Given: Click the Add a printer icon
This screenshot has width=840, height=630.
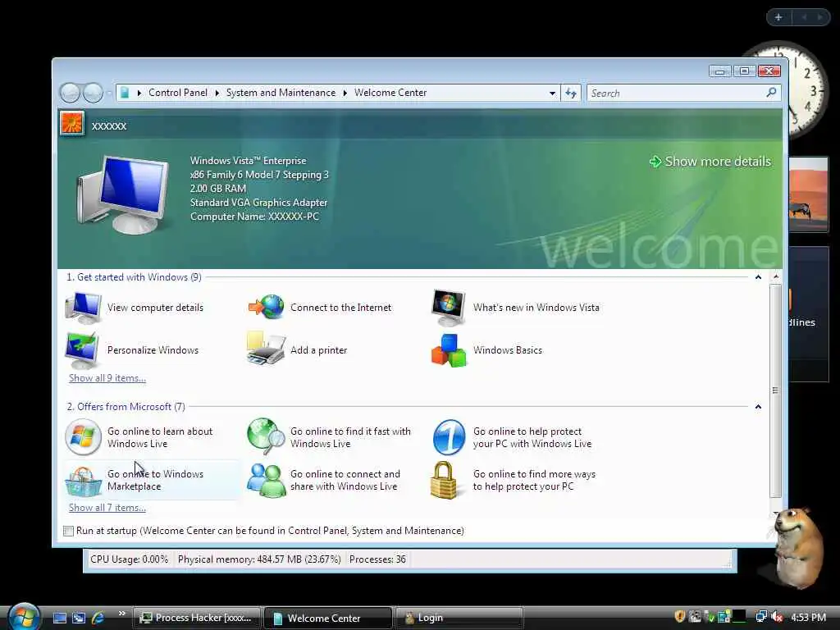Looking at the screenshot, I should pos(266,349).
